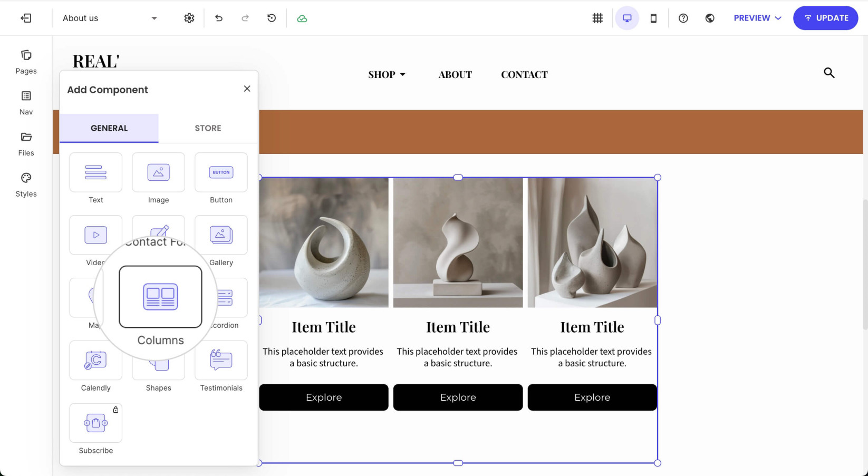Click the globe site icon
Image resolution: width=868 pixels, height=476 pixels.
(710, 18)
